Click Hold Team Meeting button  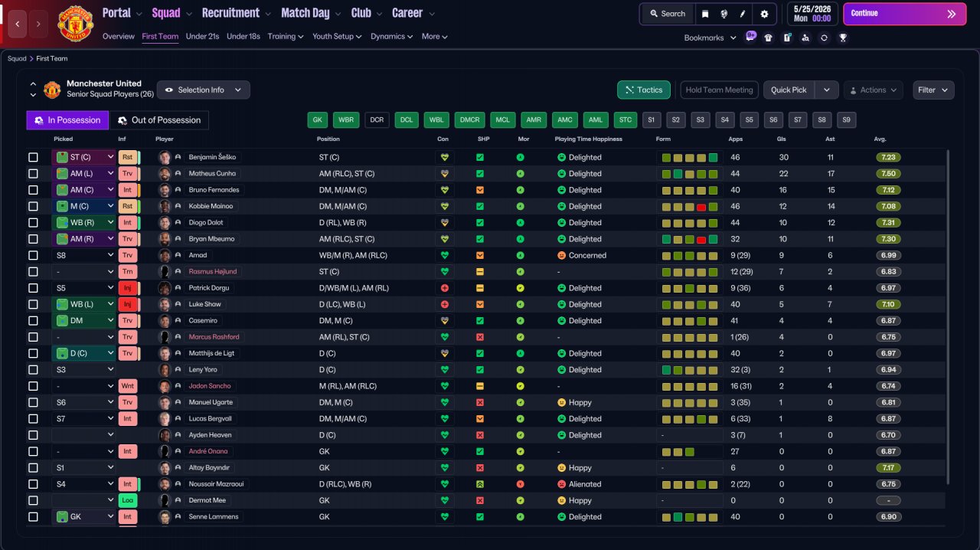pyautogui.click(x=719, y=90)
